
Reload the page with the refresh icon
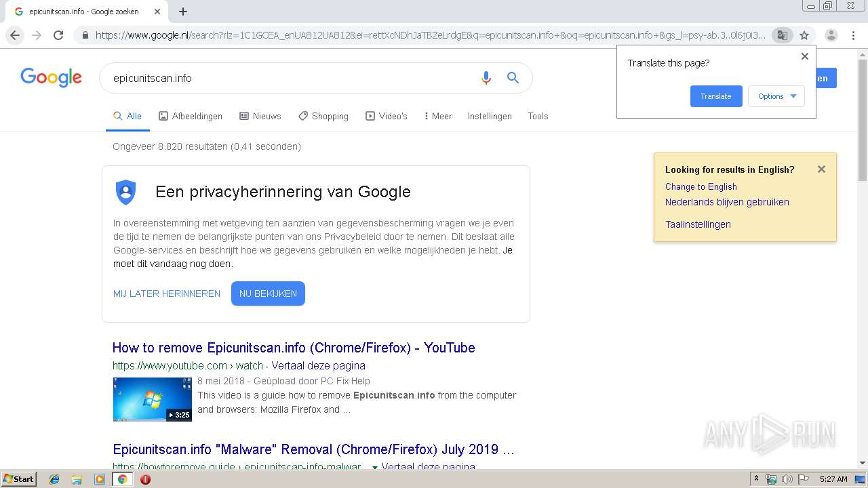pyautogui.click(x=58, y=35)
